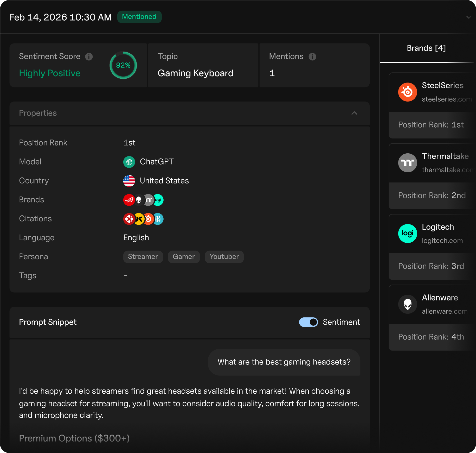Select the Brands [4] tab

click(x=426, y=48)
